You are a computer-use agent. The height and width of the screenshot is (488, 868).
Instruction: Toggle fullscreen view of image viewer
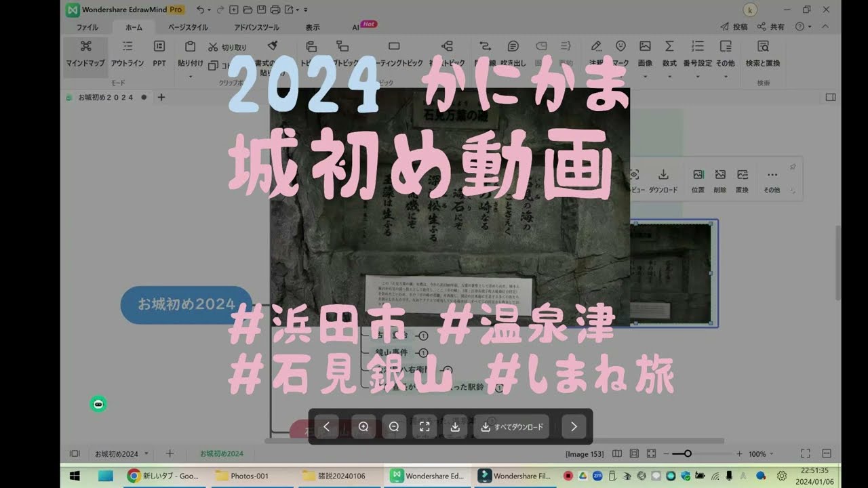click(x=425, y=427)
